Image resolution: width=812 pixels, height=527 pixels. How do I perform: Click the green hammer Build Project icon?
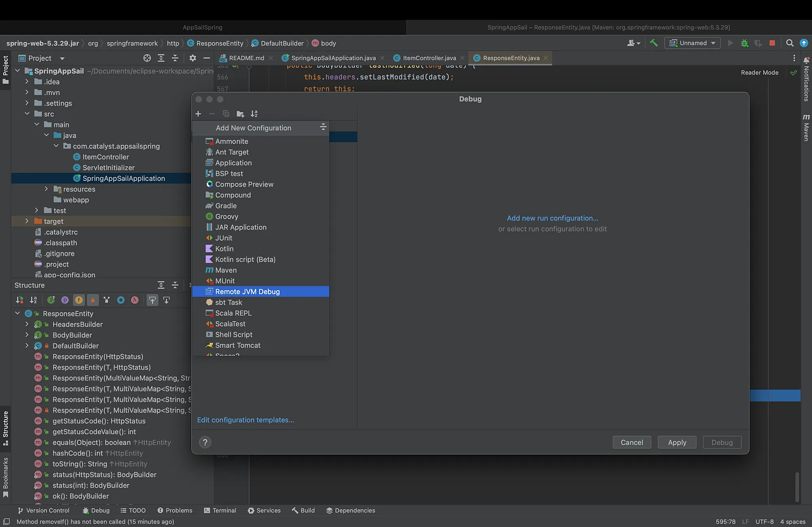[654, 43]
